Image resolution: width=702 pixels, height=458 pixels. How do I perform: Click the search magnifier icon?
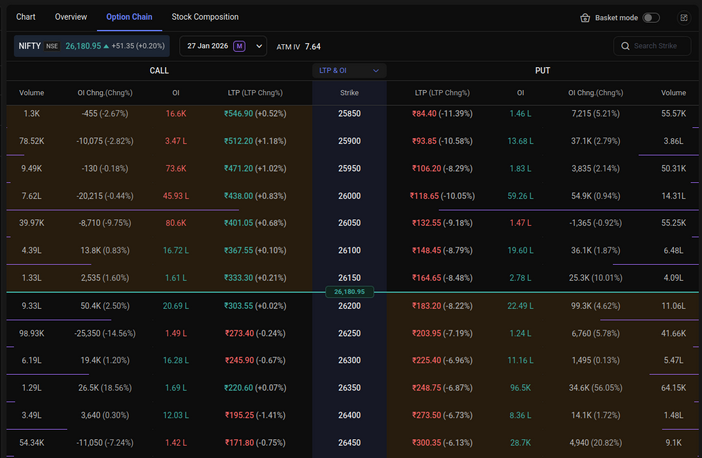[x=625, y=46]
